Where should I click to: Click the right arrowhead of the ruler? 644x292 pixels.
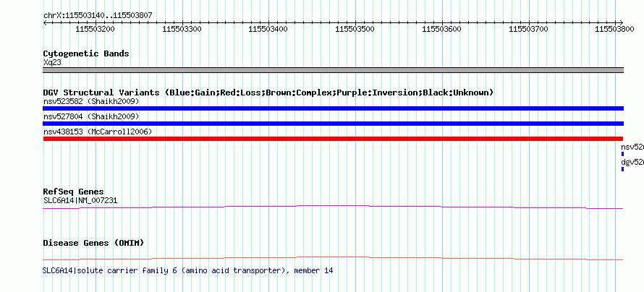pos(621,22)
